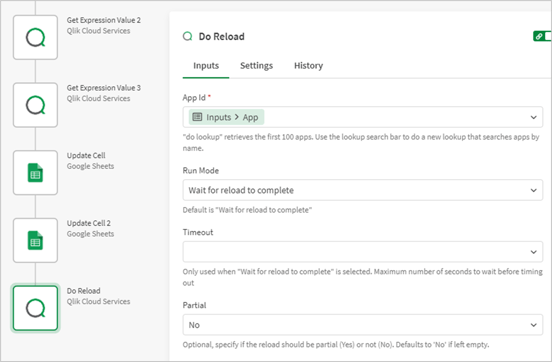Click the Qlik logo beside Do Reload title
Image resolution: width=552 pixels, height=362 pixels.
(188, 36)
